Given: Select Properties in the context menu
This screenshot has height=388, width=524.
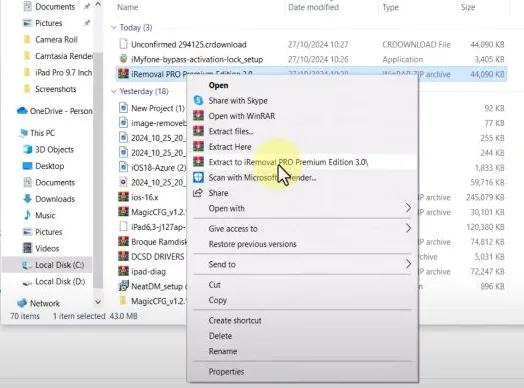Looking at the screenshot, I should [x=226, y=372].
